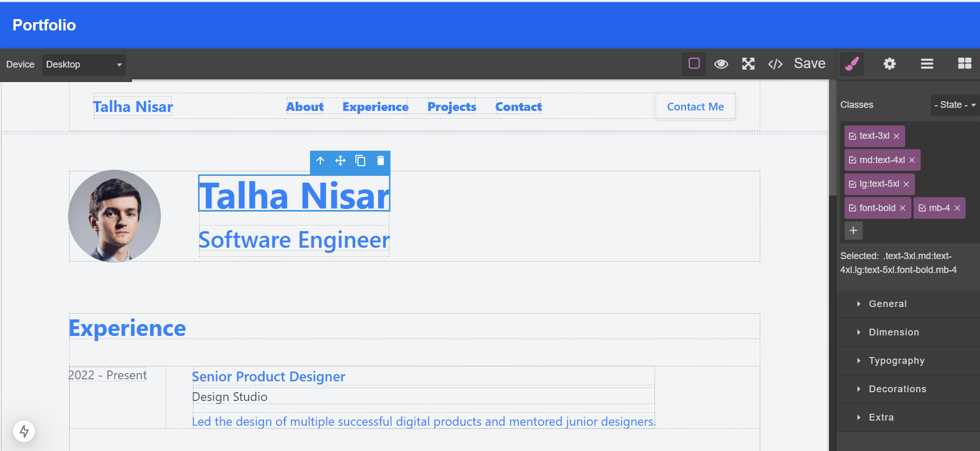Click the Save button
This screenshot has width=980, height=451.
(809, 63)
